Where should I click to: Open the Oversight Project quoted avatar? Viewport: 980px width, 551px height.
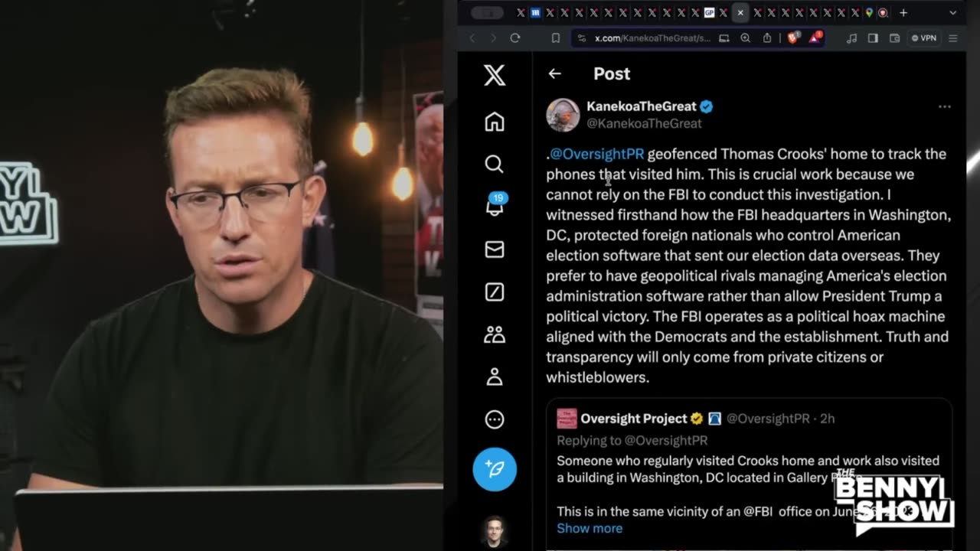(x=567, y=419)
